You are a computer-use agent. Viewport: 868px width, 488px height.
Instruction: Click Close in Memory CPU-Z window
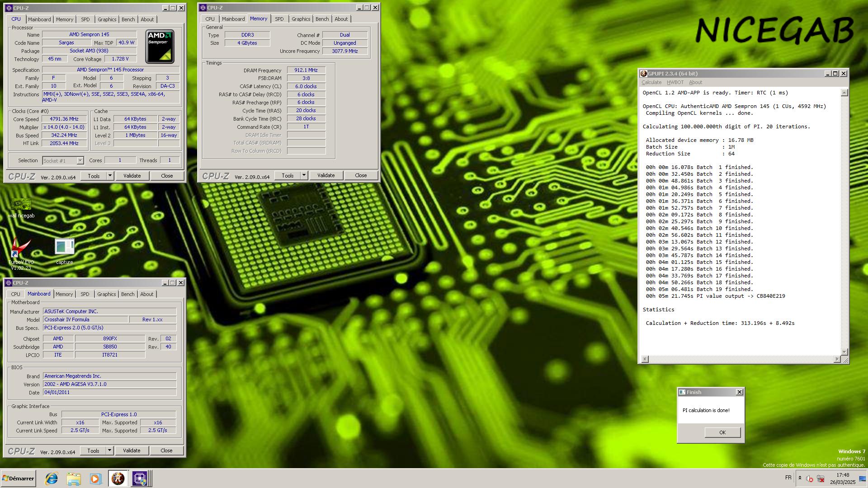[x=361, y=175]
